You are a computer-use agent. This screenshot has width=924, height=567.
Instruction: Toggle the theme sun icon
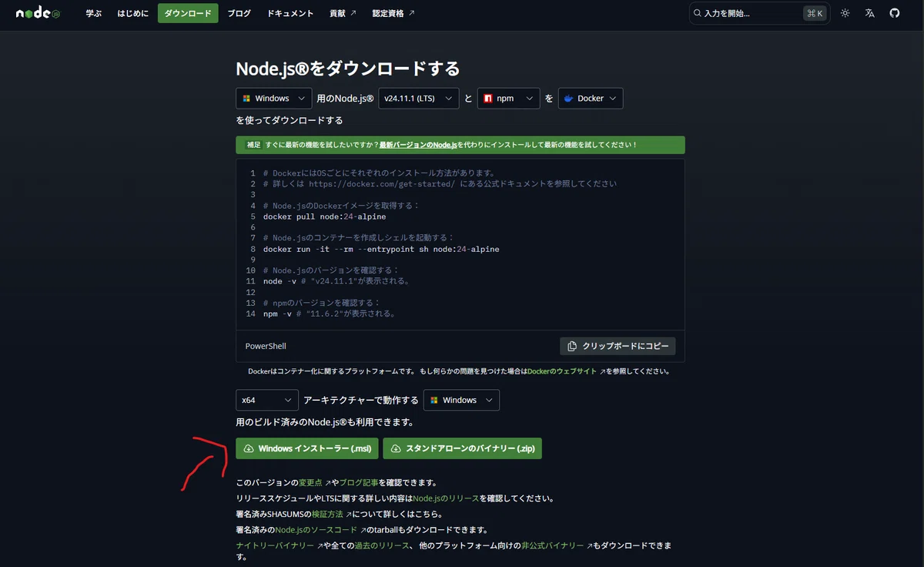(x=845, y=13)
